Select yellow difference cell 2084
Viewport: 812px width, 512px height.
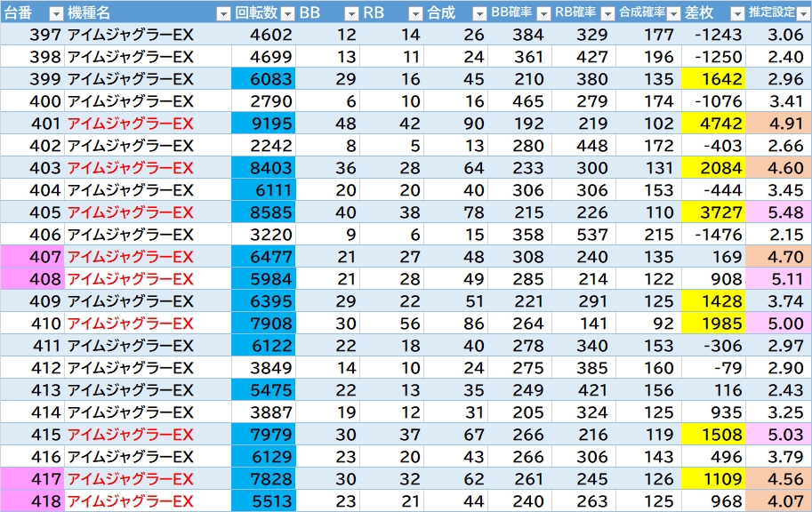pyautogui.click(x=713, y=168)
